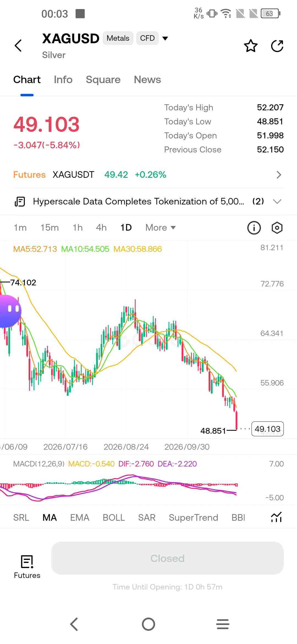Switch to the News tab
The image size is (297, 644).
147,80
